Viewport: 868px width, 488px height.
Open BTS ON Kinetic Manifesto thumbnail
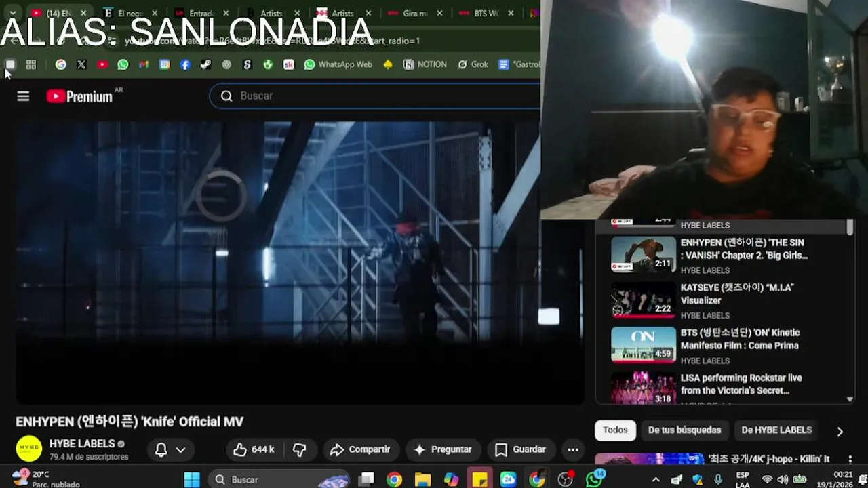pyautogui.click(x=644, y=345)
